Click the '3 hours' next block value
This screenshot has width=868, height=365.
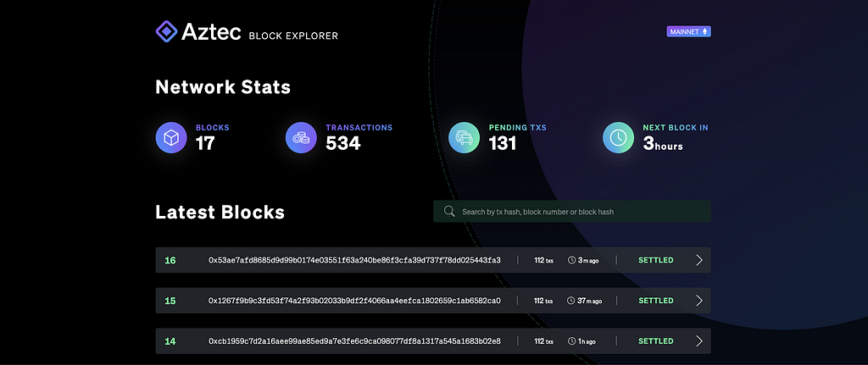coord(663,144)
